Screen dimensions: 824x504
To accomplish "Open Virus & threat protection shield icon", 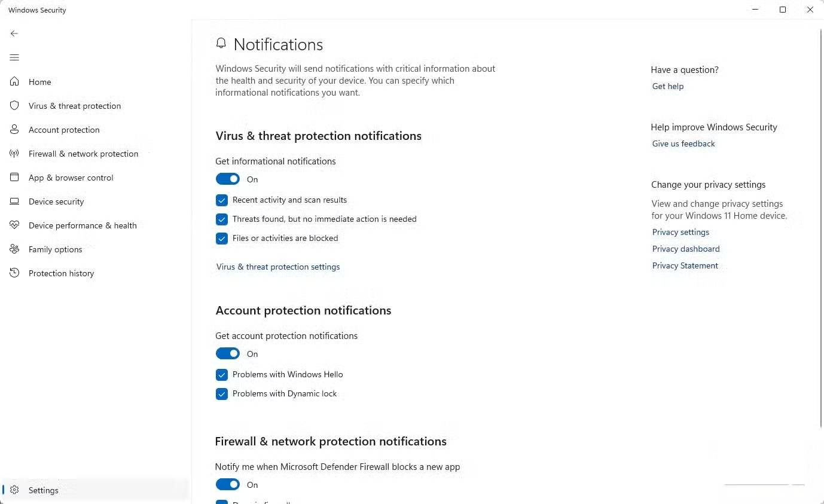I will [x=14, y=106].
